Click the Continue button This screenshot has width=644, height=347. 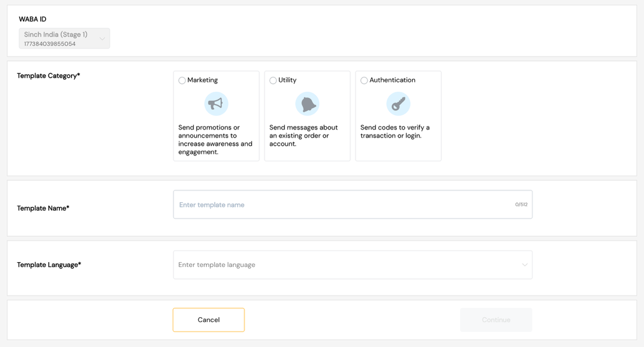tap(496, 320)
